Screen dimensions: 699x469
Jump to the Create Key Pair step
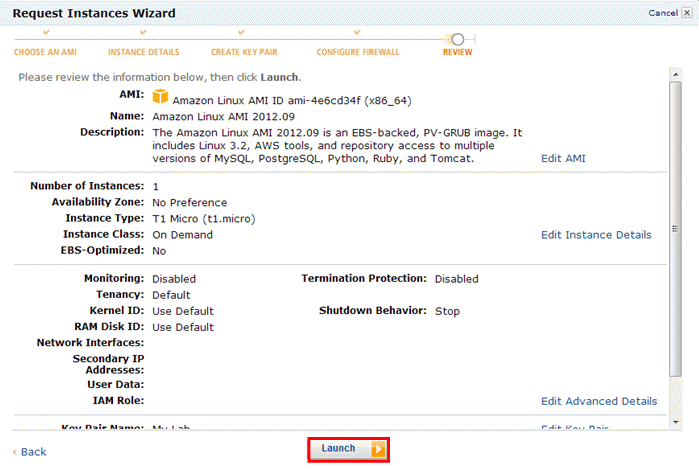tap(244, 52)
